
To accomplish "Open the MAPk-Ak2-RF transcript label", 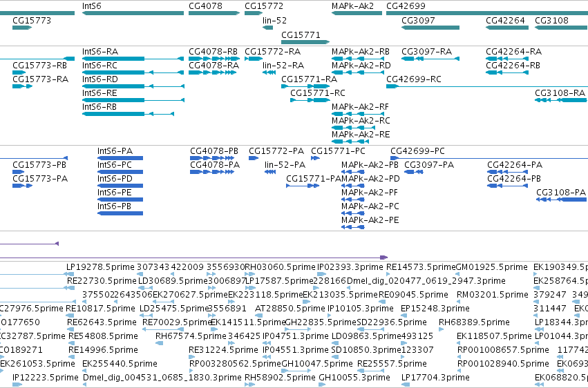I will point(361,107).
